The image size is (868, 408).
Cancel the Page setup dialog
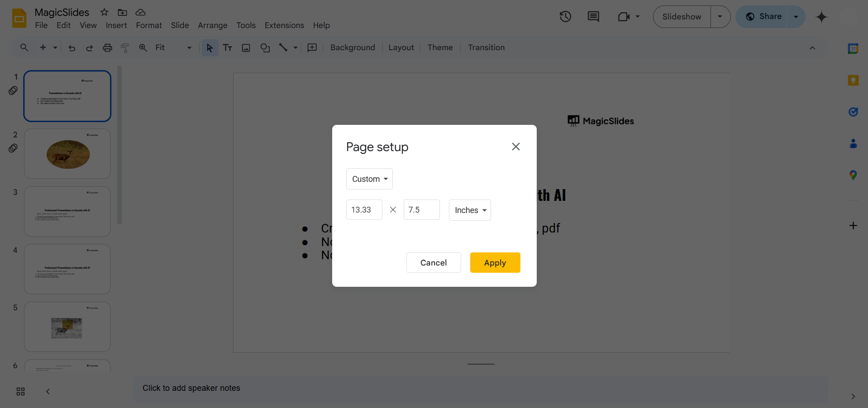pos(434,263)
